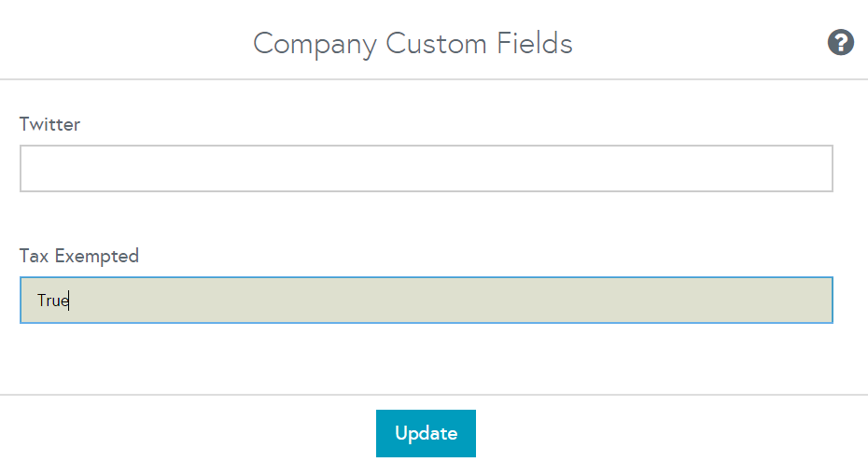Click the Update button's text label
The image size is (868, 476).
tap(426, 433)
